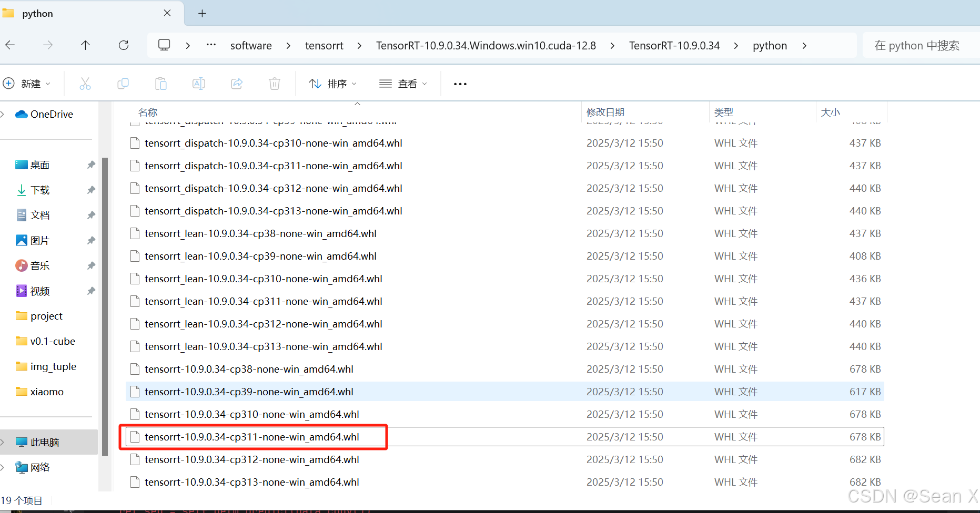Expand chevron after python in breadcrumb

click(804, 46)
